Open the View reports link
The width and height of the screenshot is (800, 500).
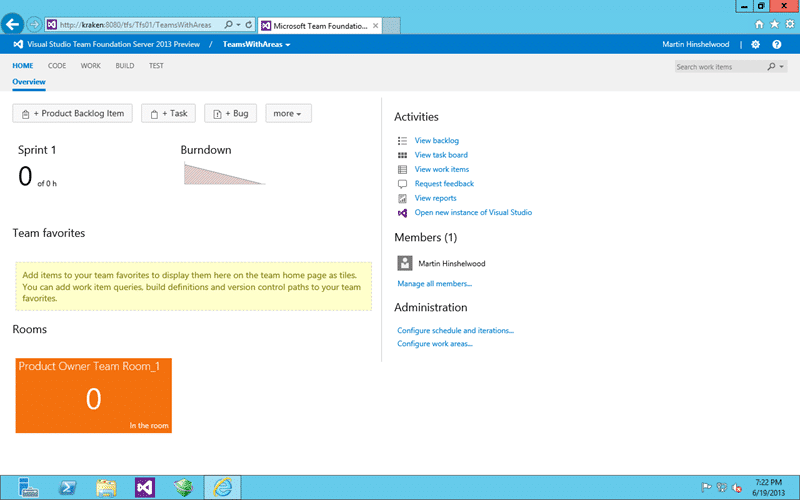[x=435, y=198]
